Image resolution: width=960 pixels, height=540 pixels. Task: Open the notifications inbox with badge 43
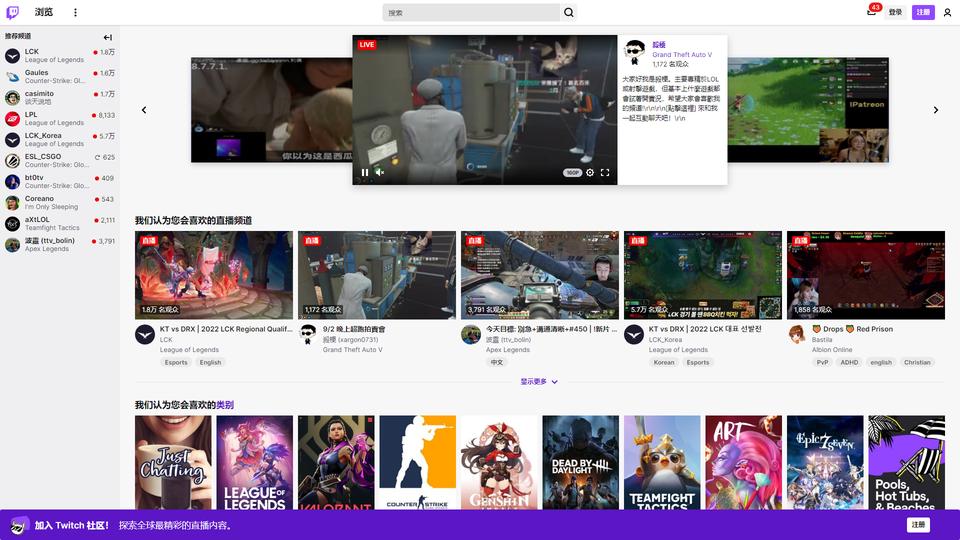coord(872,12)
